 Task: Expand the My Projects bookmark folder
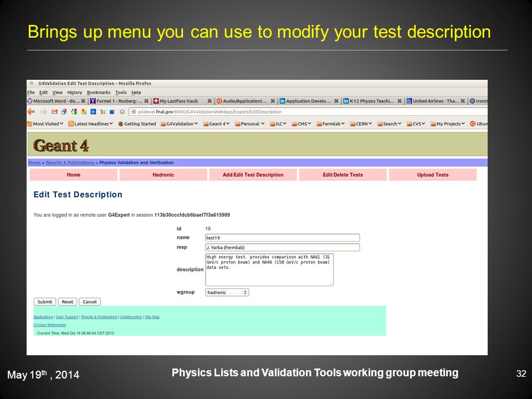coord(448,124)
